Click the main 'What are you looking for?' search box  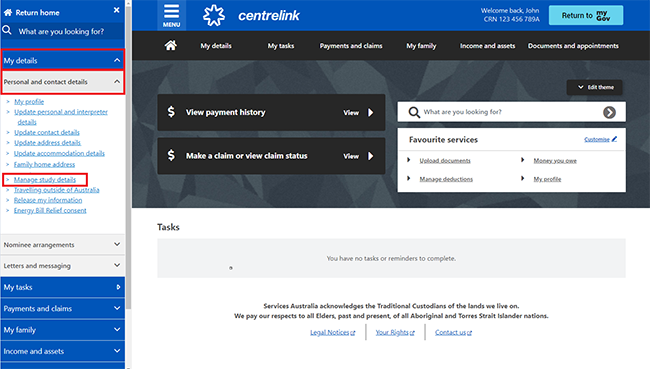coord(512,112)
